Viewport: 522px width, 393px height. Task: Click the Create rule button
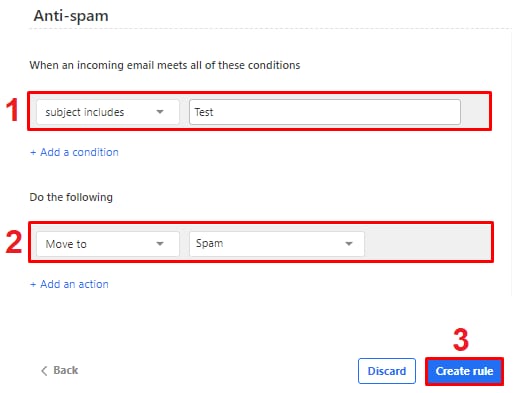tap(464, 371)
